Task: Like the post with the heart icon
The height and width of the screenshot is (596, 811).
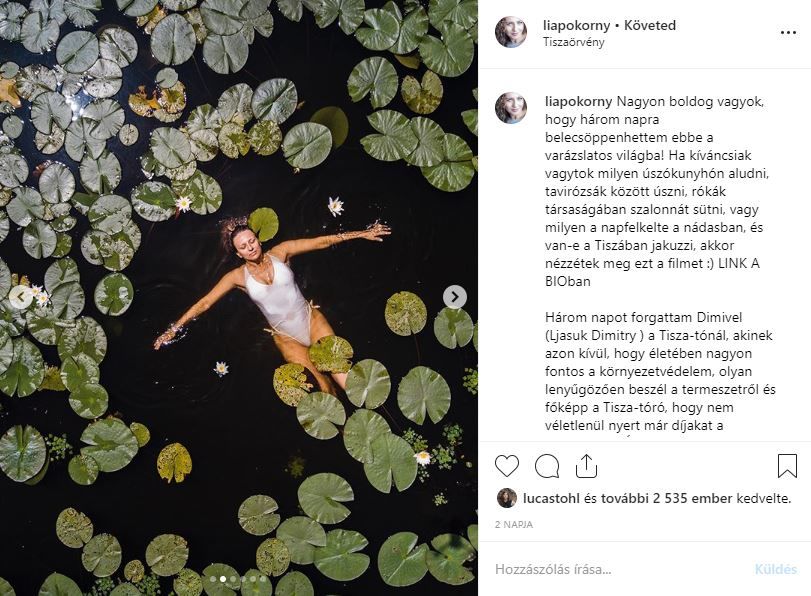Action: pyautogui.click(x=507, y=466)
